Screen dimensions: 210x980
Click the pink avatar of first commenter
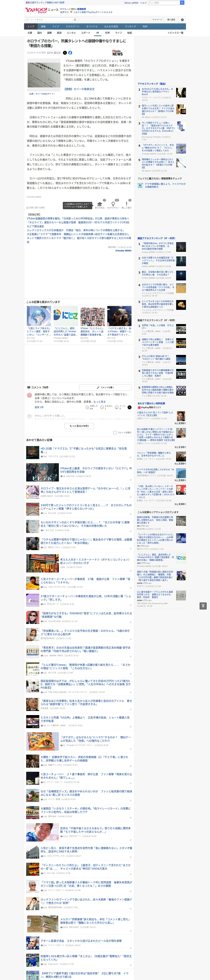[x=29, y=395]
